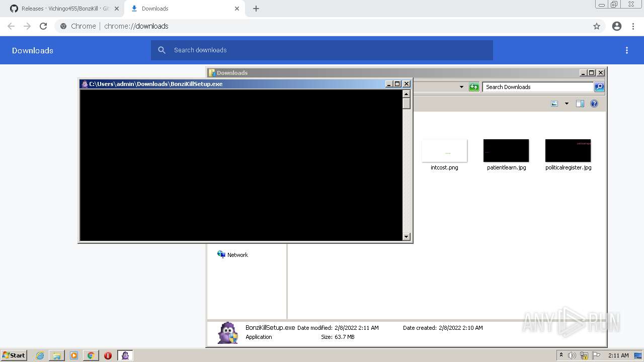Screen dimensions: 644x362
Task: Select the intcost.png thumbnail
Action: (444, 150)
